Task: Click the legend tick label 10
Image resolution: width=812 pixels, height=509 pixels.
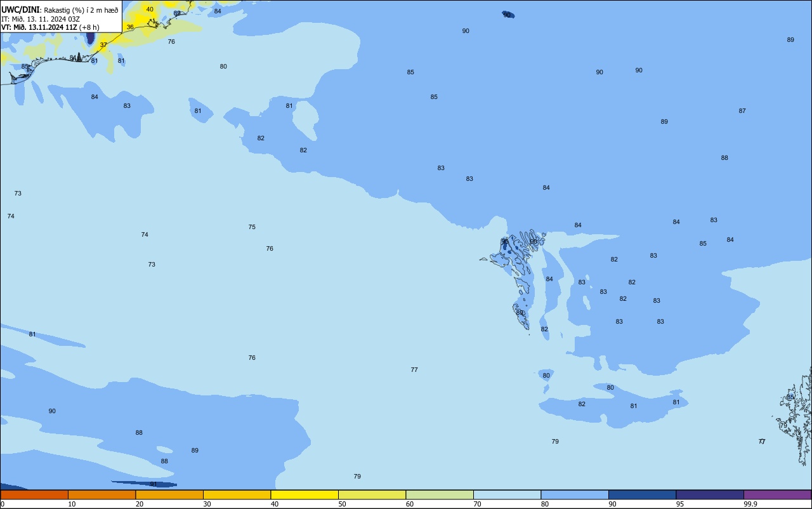Action: 72,504
